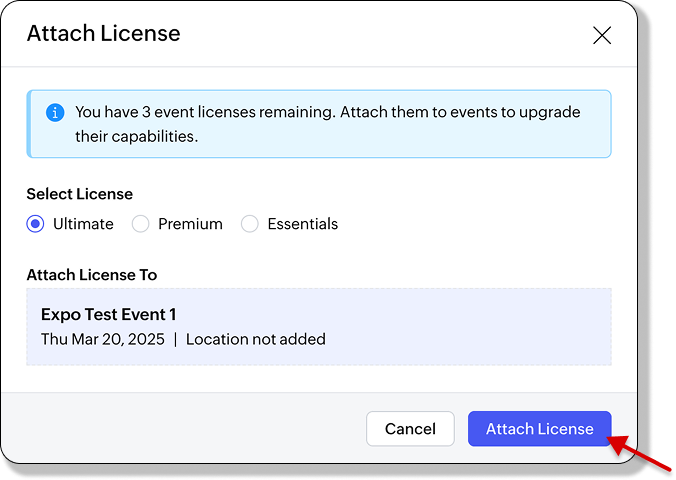Click the red arrow annotation tip
This screenshot has height=480, width=676.
point(611,440)
